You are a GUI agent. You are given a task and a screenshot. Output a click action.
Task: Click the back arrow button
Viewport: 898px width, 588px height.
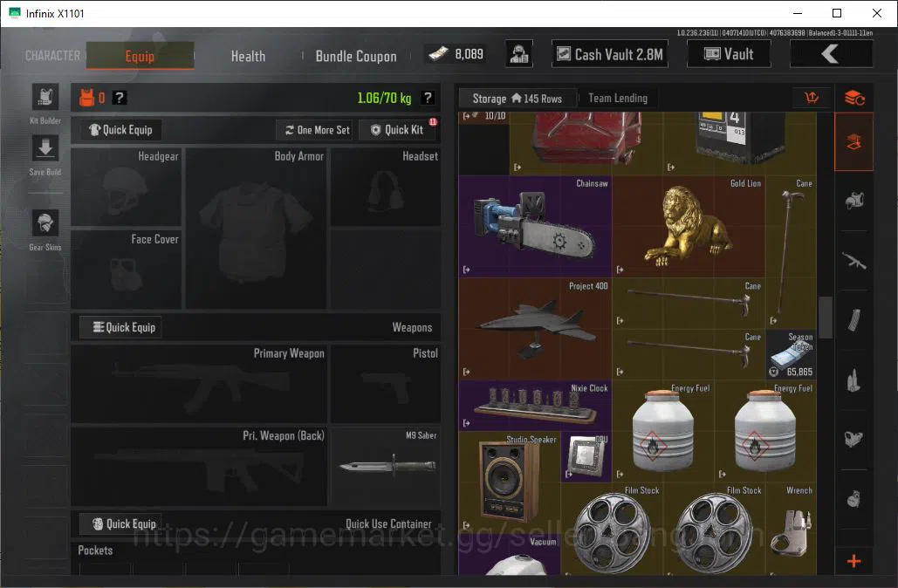(x=831, y=54)
